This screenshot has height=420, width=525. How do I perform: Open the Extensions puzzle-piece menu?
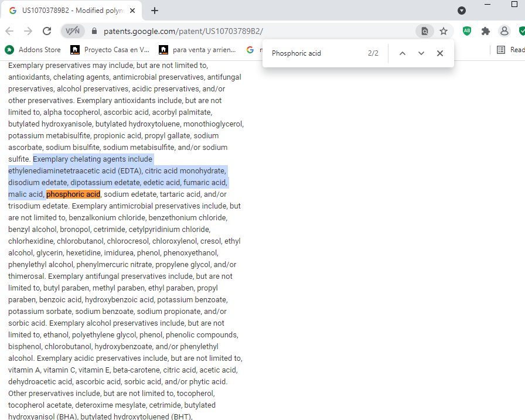point(486,31)
